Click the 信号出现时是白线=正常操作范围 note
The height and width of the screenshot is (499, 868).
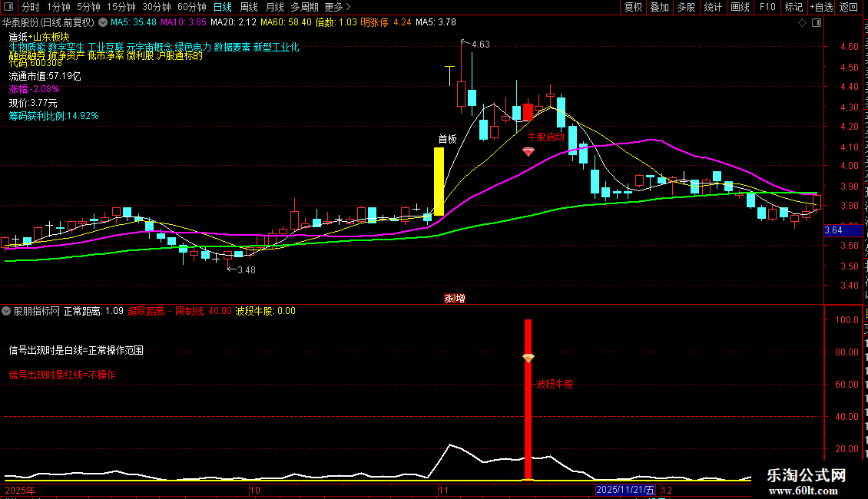pos(76,351)
